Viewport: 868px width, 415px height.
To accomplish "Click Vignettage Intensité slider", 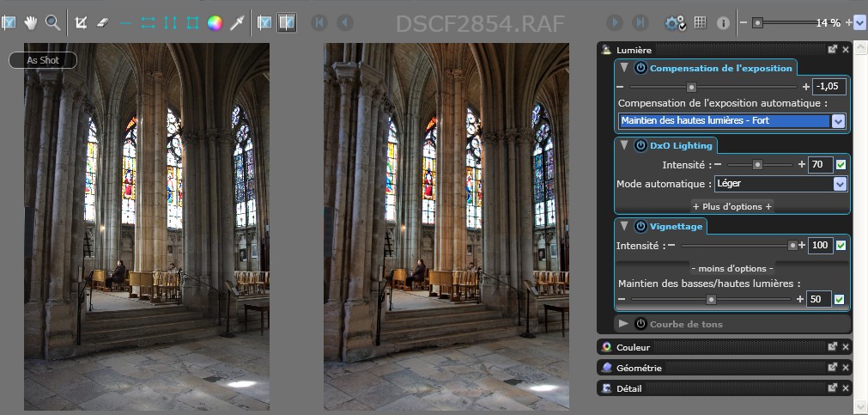I will pos(739,246).
